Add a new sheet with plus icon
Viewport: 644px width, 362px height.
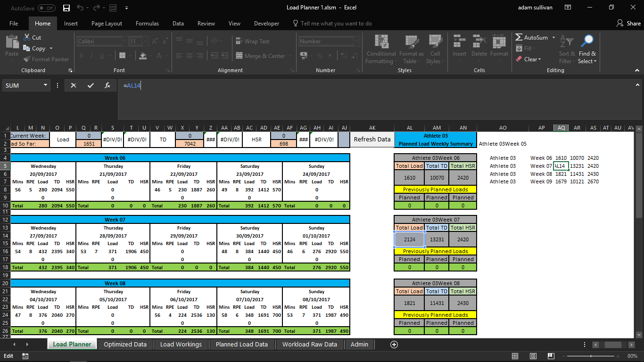[x=394, y=345]
